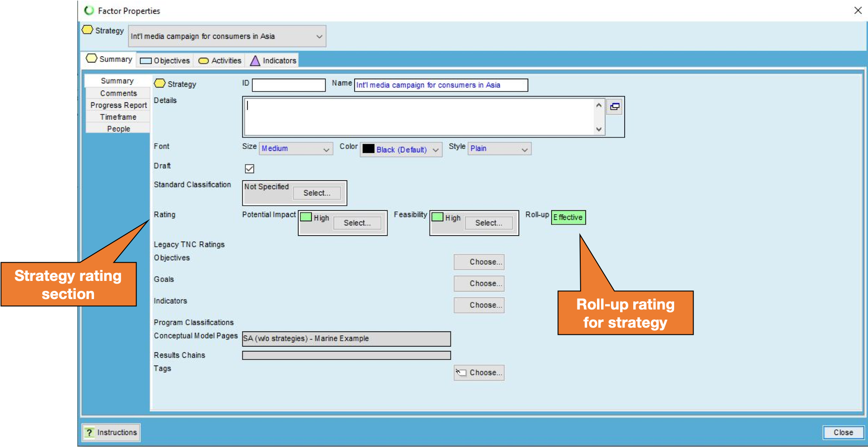Click the green Potential Impact rating icon
The width and height of the screenshot is (868, 447).
[x=306, y=217]
